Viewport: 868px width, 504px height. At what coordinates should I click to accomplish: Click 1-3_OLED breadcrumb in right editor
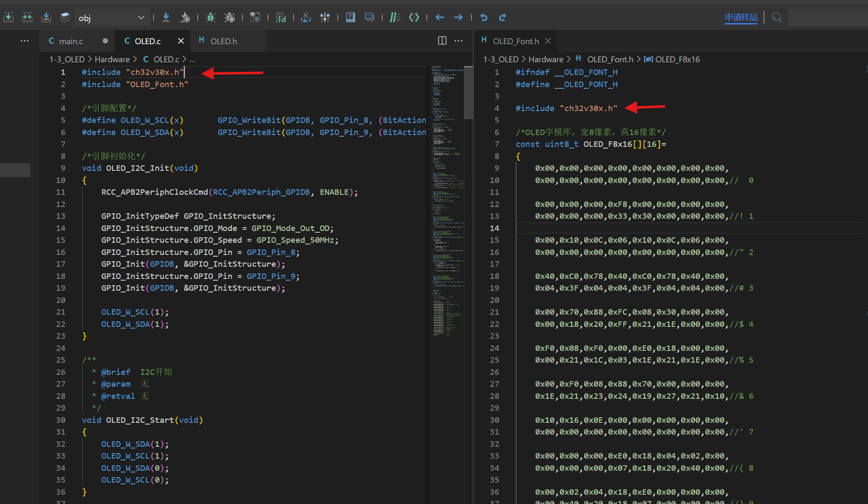(501, 59)
